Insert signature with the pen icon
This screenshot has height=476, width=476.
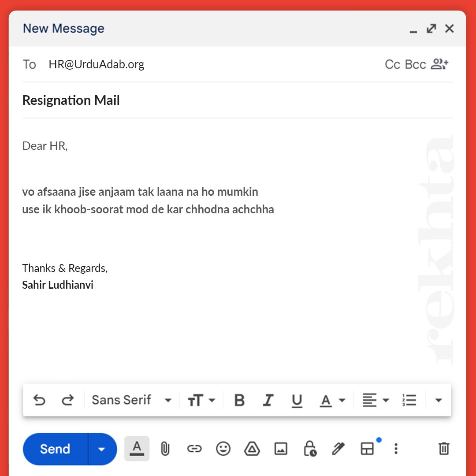coord(338,449)
